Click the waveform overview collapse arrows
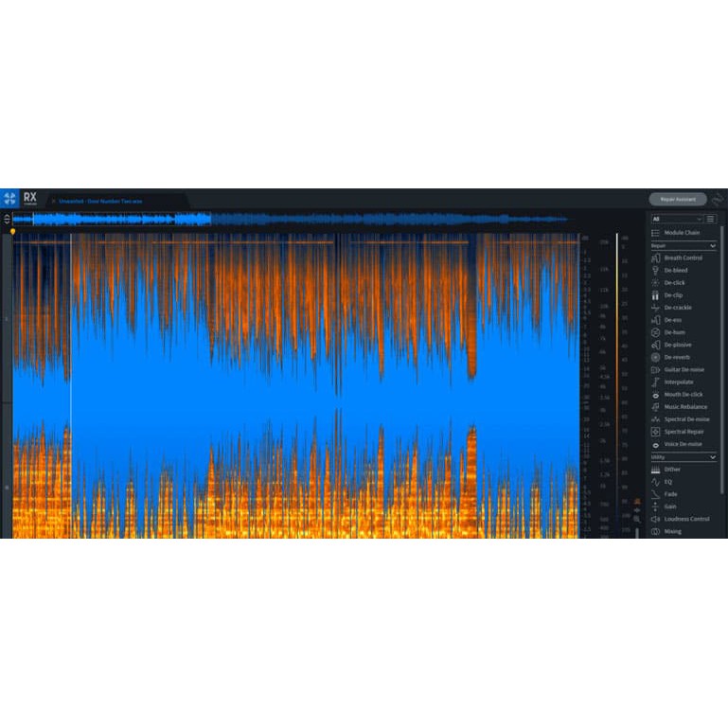The image size is (728, 728). [x=7, y=219]
